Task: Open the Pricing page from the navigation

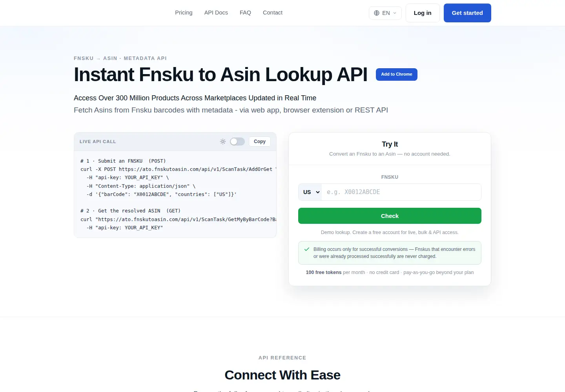Action: (x=184, y=13)
